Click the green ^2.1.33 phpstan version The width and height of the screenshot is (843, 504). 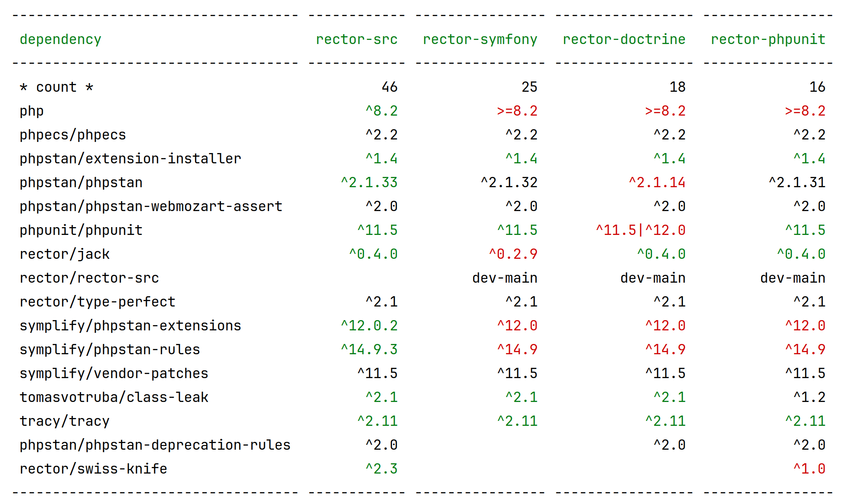click(369, 183)
